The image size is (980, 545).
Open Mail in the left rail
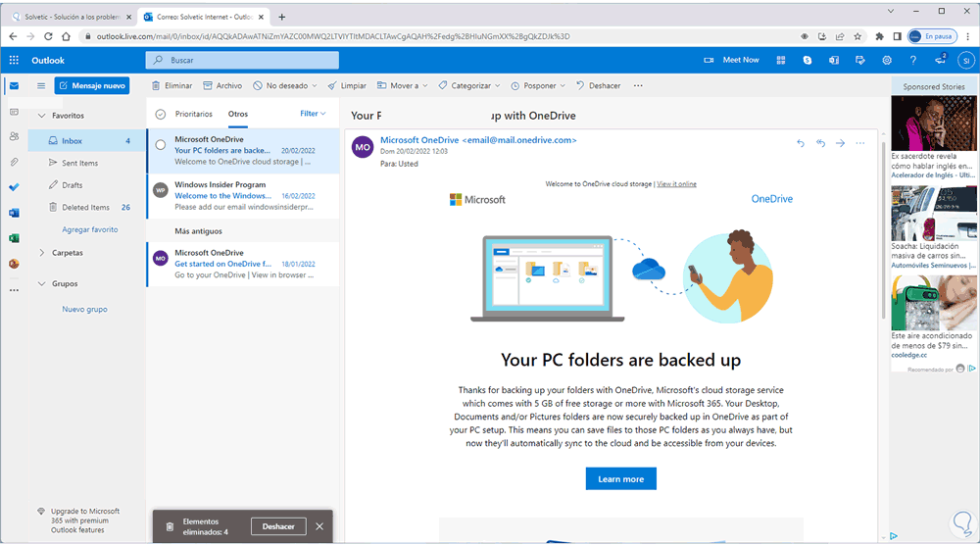coord(14,85)
